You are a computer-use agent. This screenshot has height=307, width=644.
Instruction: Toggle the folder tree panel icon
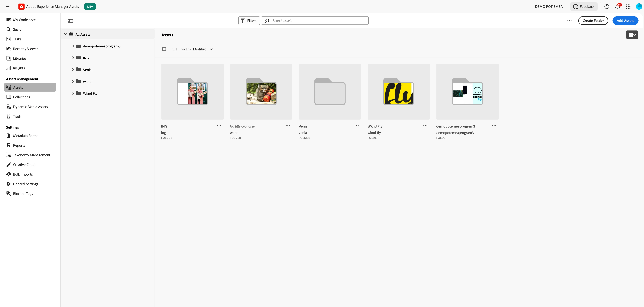tap(70, 21)
